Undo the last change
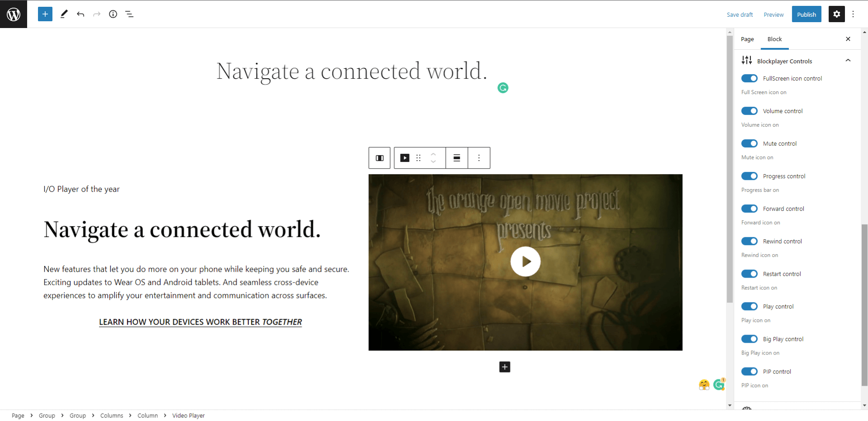The height and width of the screenshot is (421, 868). 80,14
